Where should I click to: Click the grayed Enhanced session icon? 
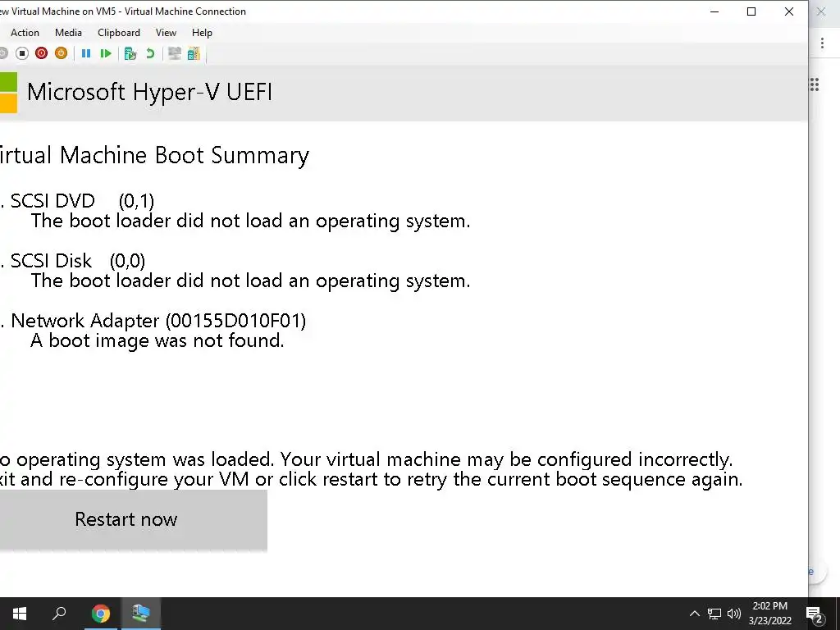(174, 53)
